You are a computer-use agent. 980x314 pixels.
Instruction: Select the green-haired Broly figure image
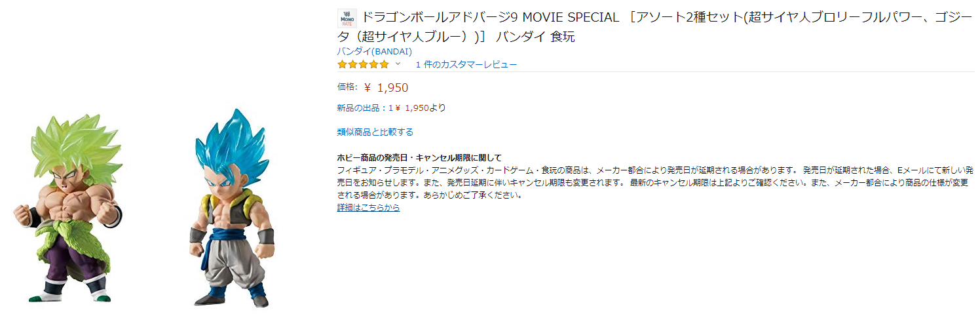click(67, 205)
